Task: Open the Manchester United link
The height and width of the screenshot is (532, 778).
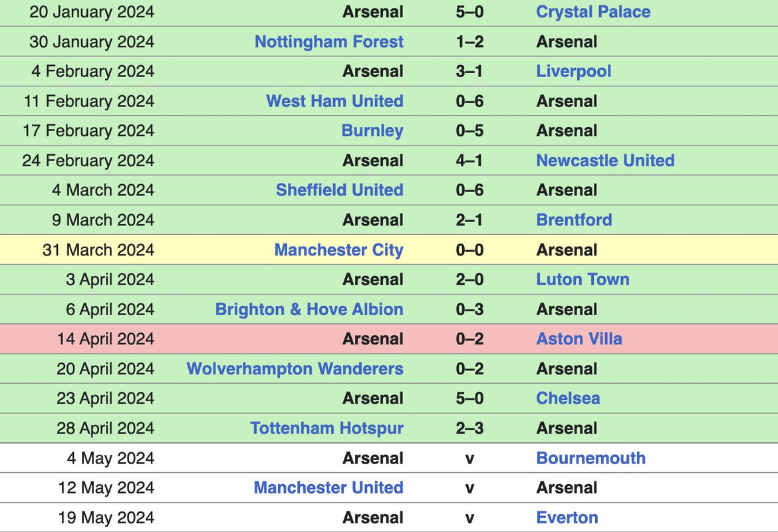Action: [328, 488]
